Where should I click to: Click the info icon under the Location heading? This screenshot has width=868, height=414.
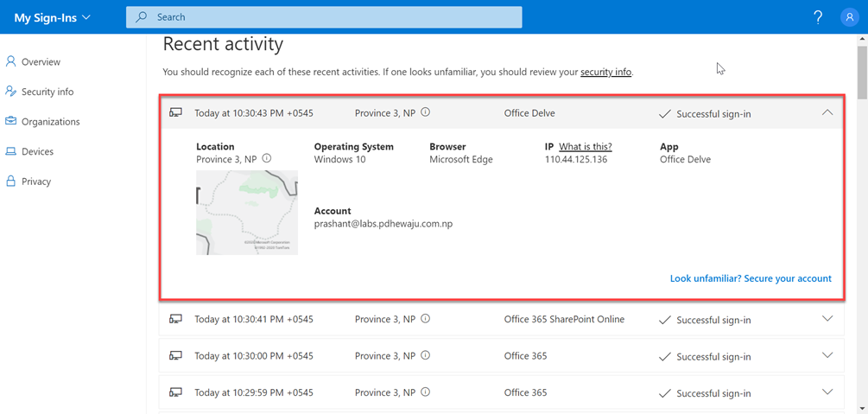click(x=267, y=158)
